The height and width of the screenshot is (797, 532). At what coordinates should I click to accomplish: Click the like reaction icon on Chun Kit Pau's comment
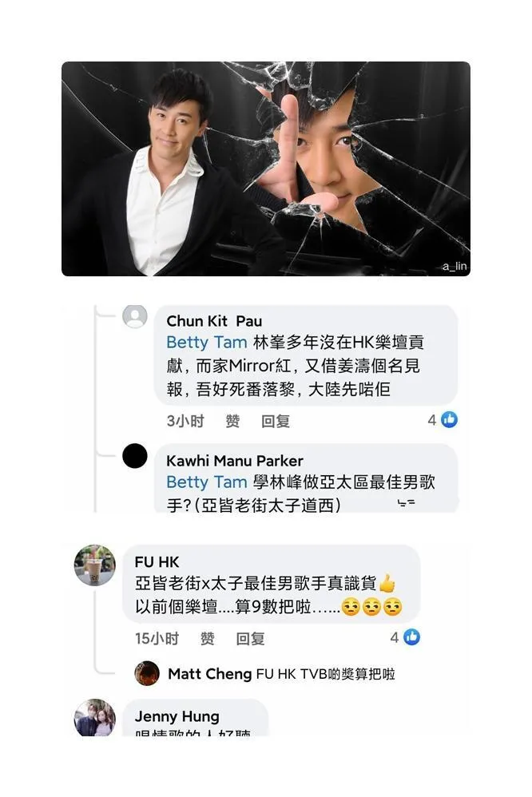pyautogui.click(x=449, y=419)
